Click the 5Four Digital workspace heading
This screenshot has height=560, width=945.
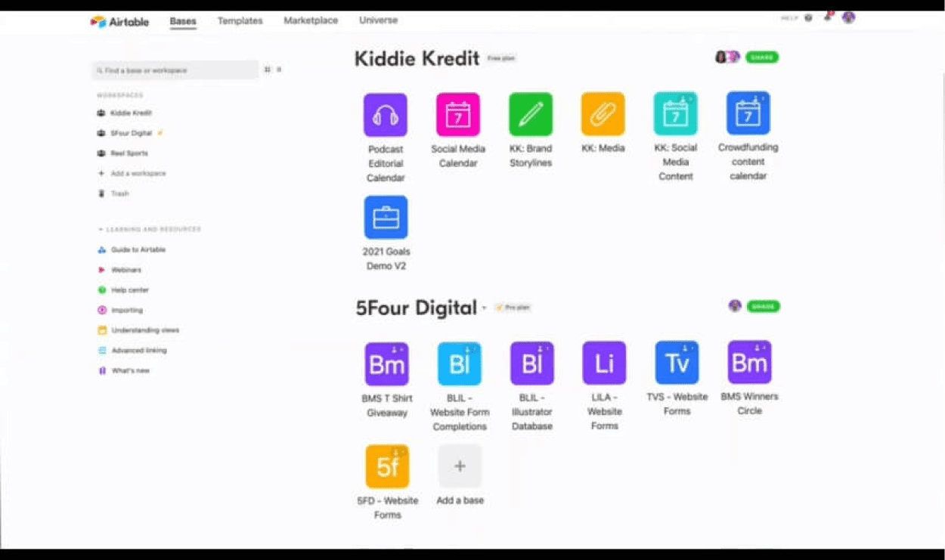click(417, 308)
